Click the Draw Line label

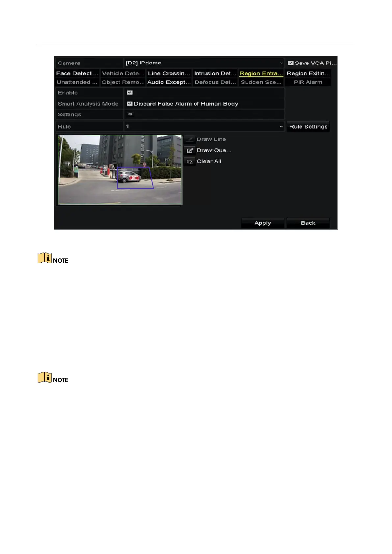pyautogui.click(x=211, y=139)
